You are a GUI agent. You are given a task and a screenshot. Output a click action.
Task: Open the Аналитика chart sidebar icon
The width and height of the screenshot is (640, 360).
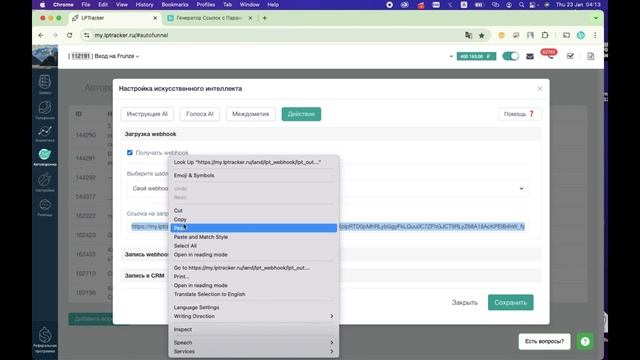tap(45, 133)
